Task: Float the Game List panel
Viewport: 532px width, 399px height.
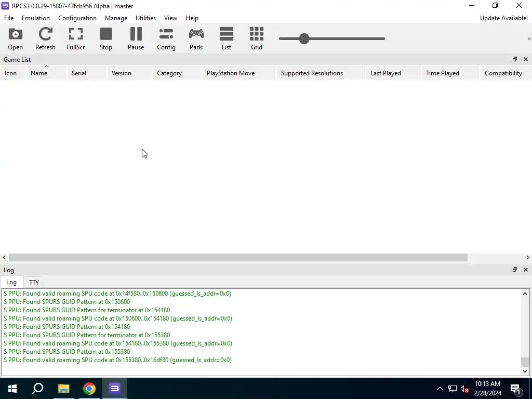Action: 515,59
